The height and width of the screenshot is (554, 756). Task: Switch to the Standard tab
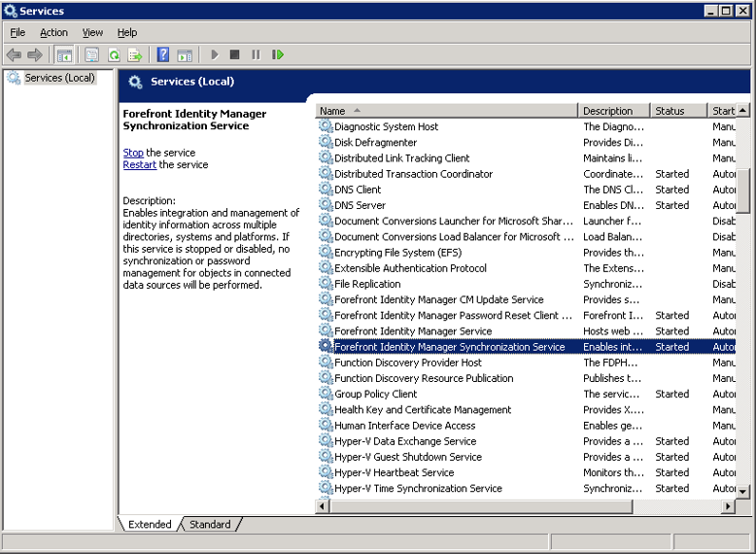pyautogui.click(x=210, y=524)
